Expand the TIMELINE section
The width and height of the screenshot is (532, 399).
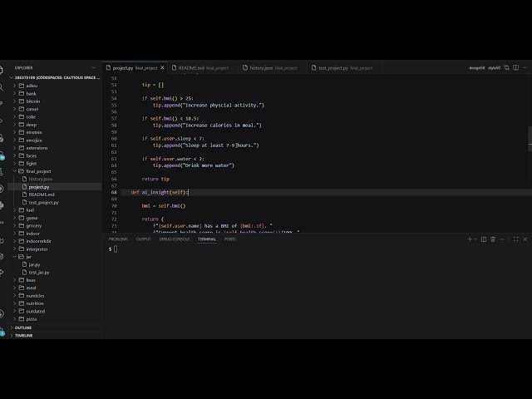click(12, 336)
